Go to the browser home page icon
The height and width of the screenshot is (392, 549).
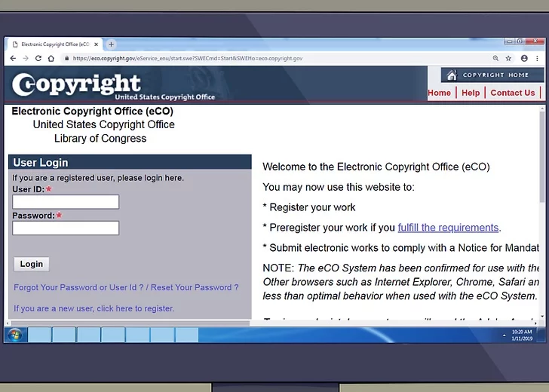[51, 58]
